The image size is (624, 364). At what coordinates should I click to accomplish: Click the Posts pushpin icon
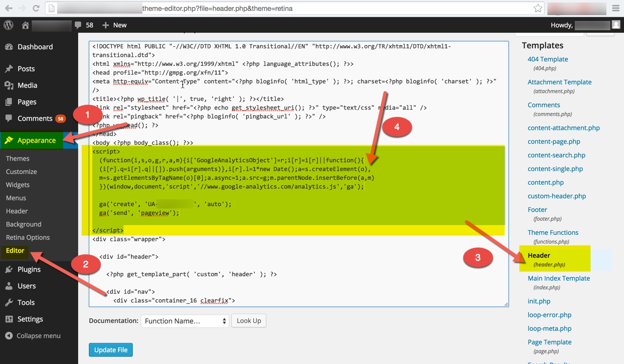click(9, 69)
